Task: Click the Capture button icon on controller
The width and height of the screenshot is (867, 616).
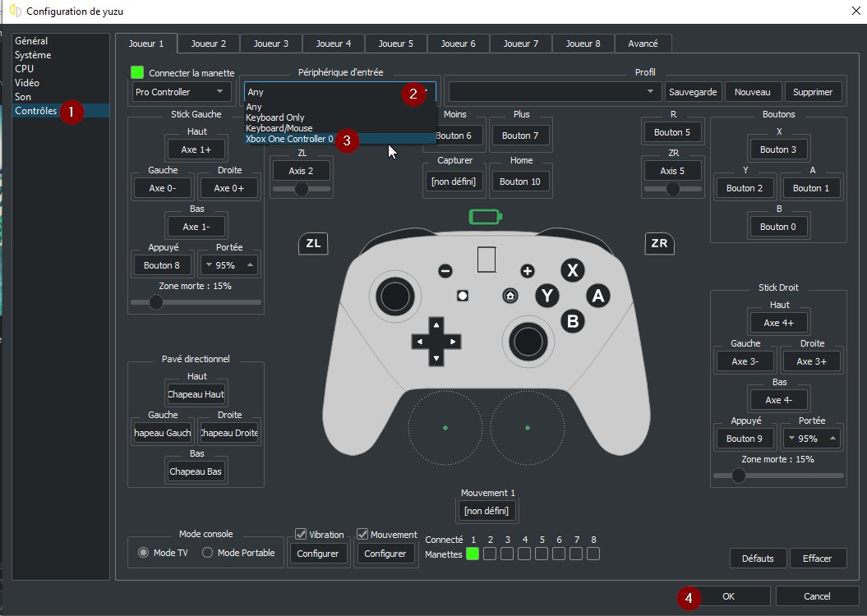Action: pos(463,296)
